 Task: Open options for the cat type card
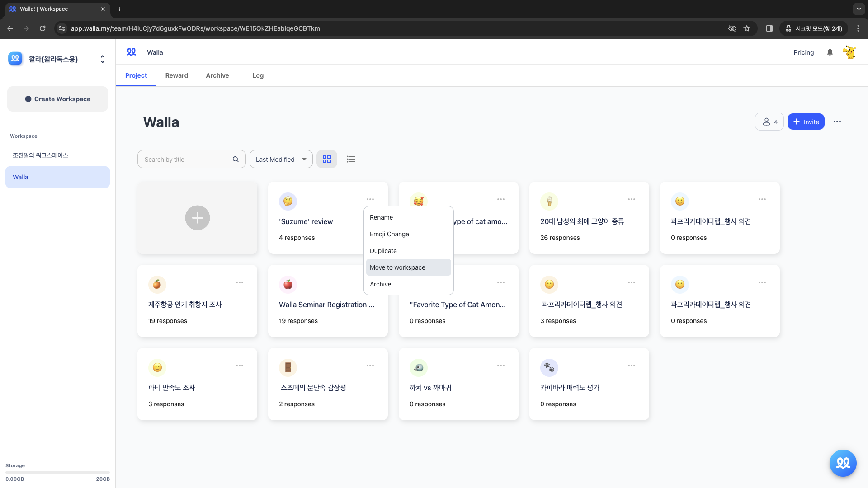click(x=501, y=199)
